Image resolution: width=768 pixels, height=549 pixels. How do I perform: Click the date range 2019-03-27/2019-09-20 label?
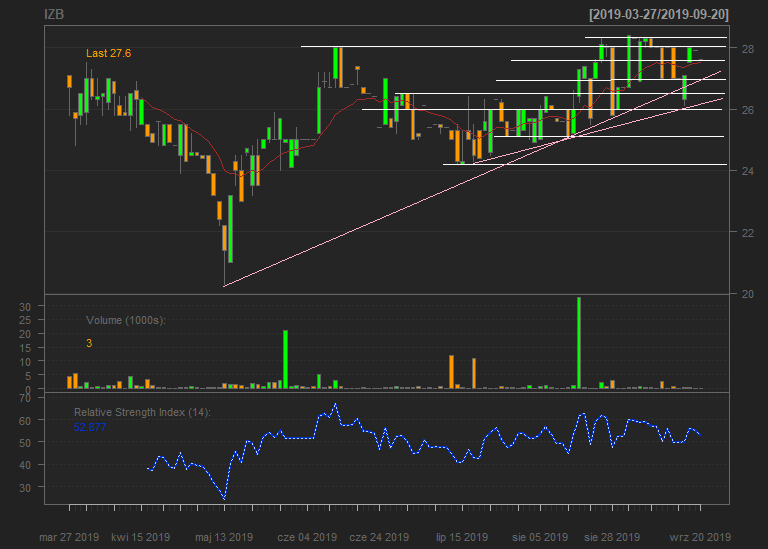(x=659, y=14)
